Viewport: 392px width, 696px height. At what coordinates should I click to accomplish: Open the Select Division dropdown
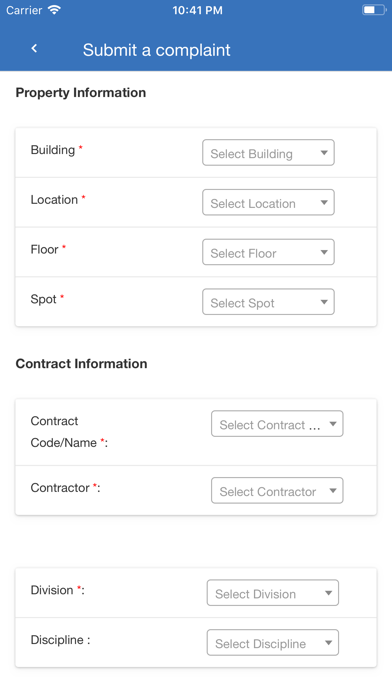[273, 593]
